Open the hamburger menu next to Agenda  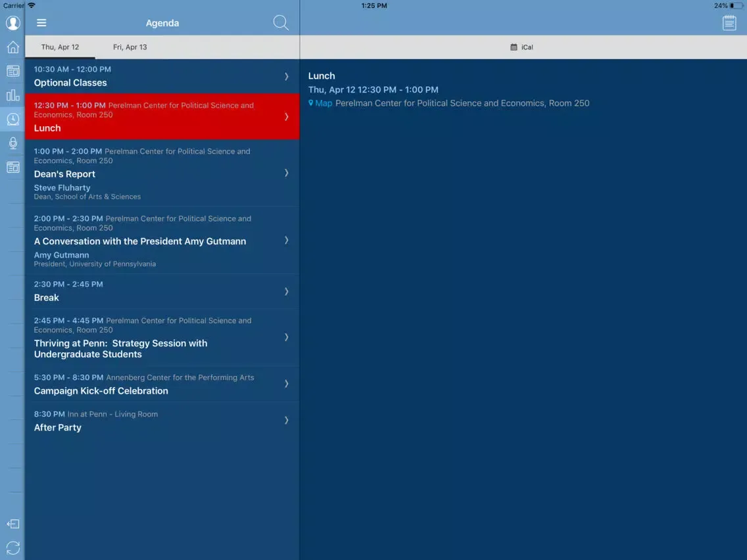(41, 23)
